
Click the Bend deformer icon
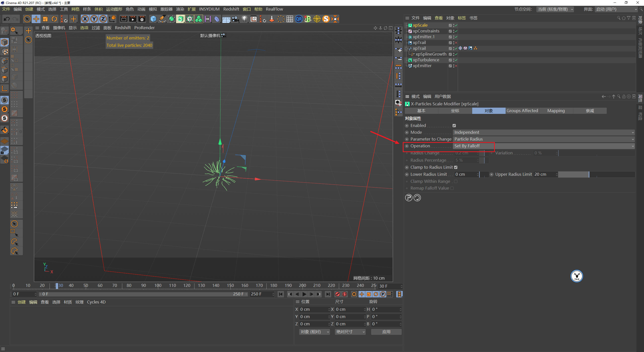tap(217, 19)
